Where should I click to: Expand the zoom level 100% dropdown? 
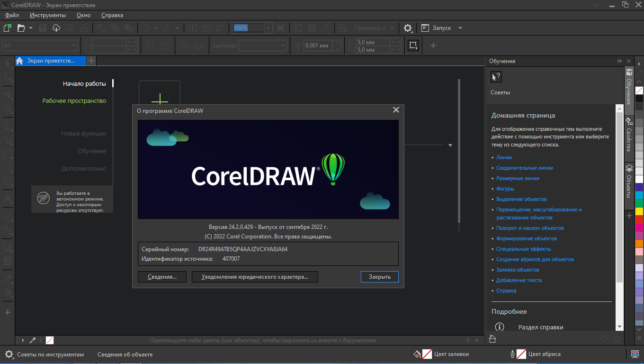[x=268, y=28]
